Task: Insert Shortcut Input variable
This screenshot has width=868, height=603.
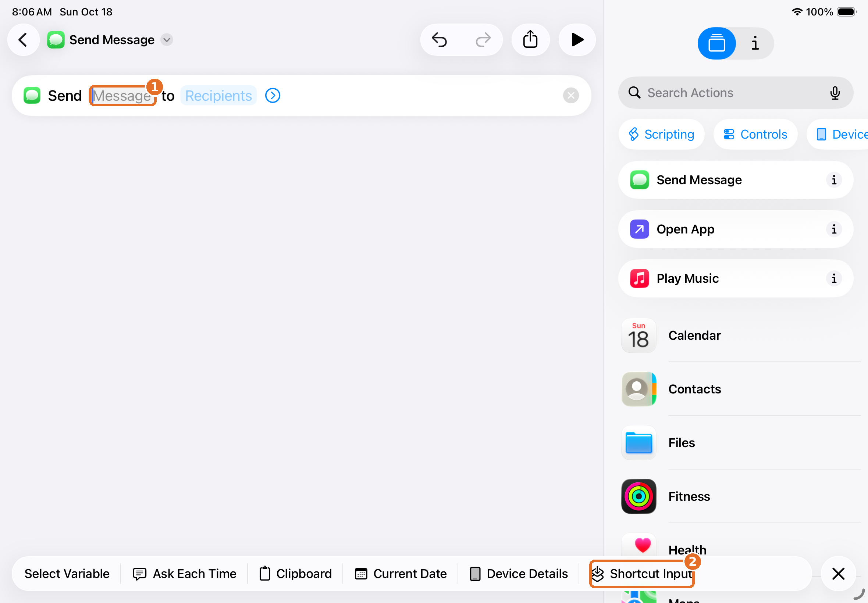Action: [x=642, y=574]
